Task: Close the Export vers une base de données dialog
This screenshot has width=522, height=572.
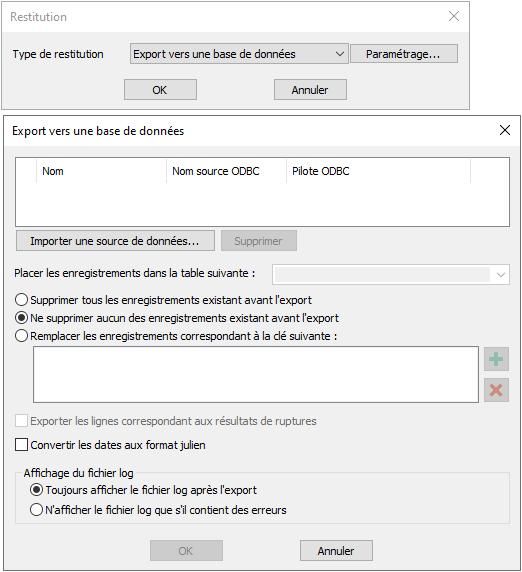Action: point(505,130)
